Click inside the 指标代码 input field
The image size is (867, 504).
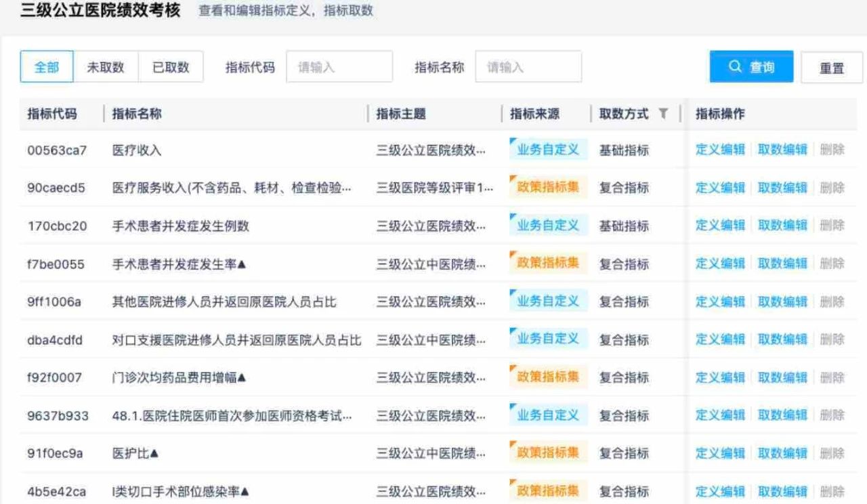coord(339,66)
